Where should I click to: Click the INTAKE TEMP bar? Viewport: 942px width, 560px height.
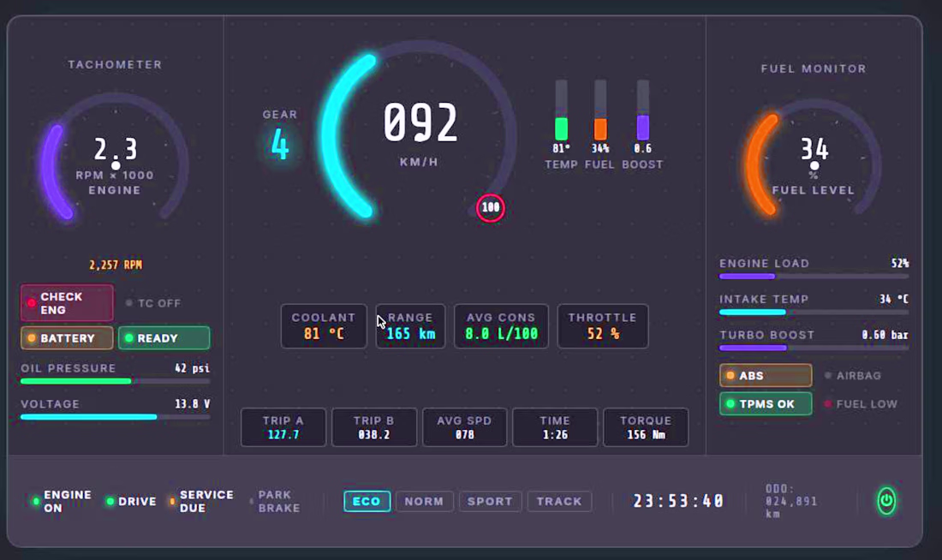tap(814, 312)
